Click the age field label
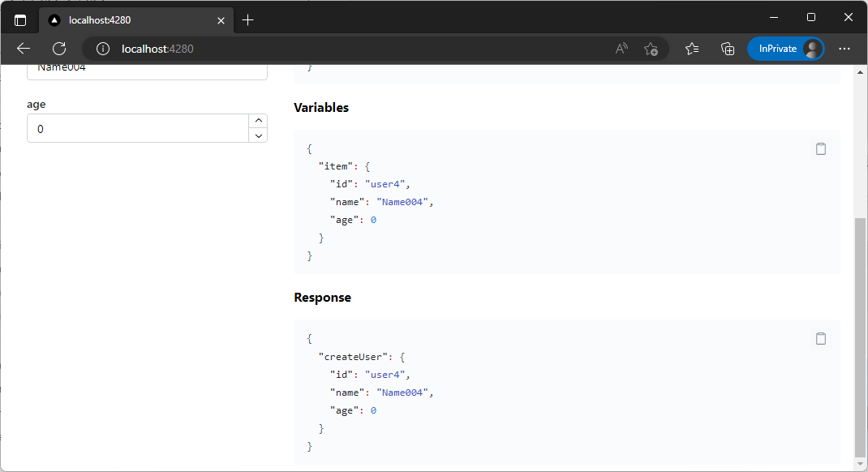This screenshot has width=868, height=472. click(36, 104)
